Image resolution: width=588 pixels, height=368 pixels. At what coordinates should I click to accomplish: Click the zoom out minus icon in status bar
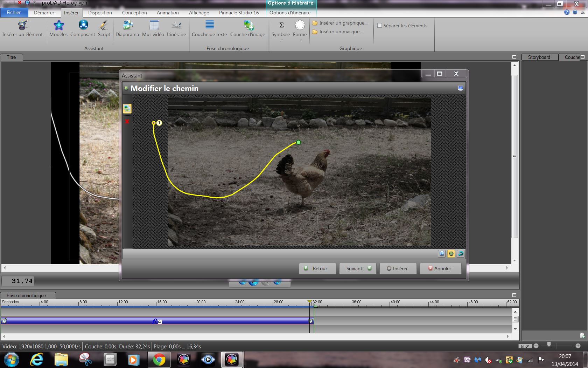536,346
